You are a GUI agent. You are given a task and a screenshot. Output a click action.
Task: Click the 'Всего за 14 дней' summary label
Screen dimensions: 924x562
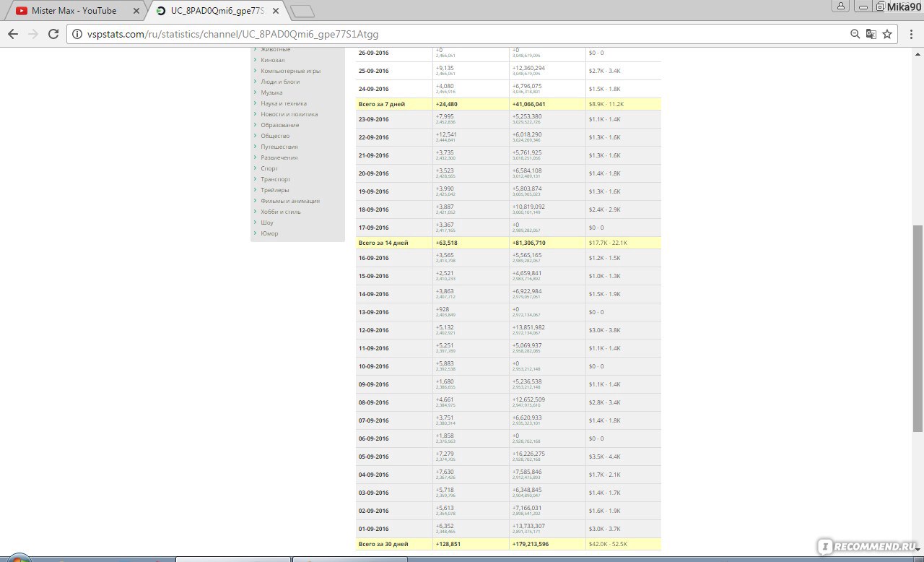click(x=383, y=243)
